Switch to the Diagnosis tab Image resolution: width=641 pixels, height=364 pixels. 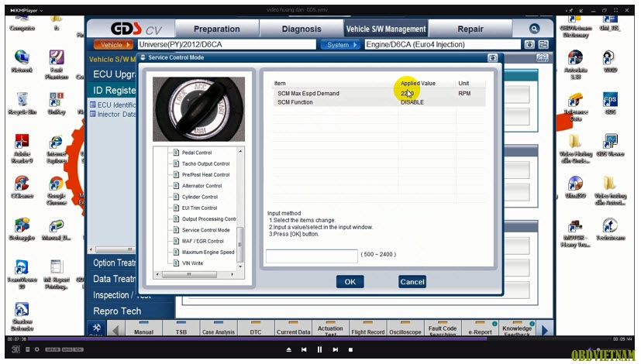click(x=302, y=29)
